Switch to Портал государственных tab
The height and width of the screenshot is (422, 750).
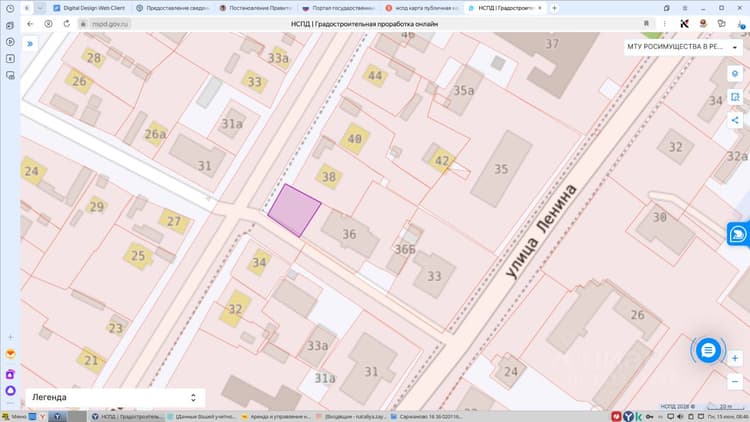tap(339, 8)
